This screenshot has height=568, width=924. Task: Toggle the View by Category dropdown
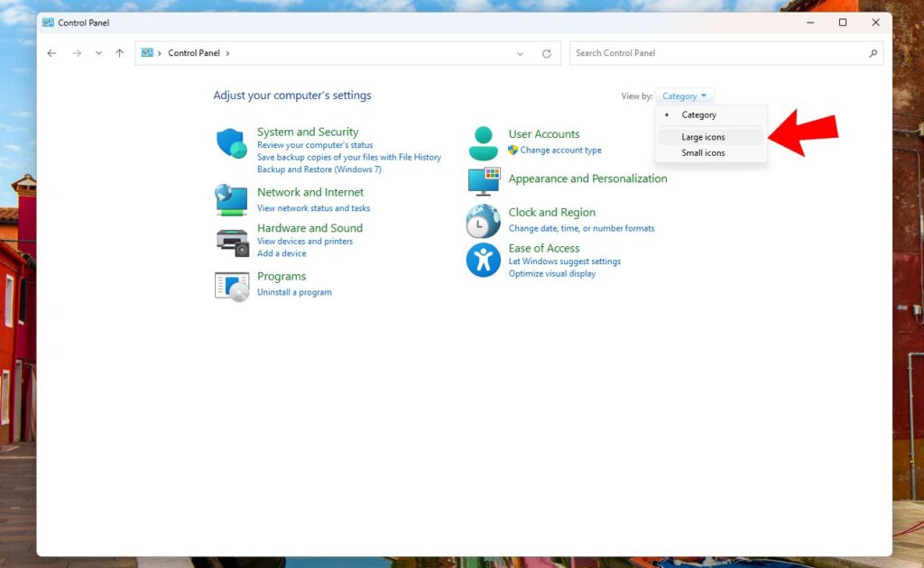coord(684,96)
